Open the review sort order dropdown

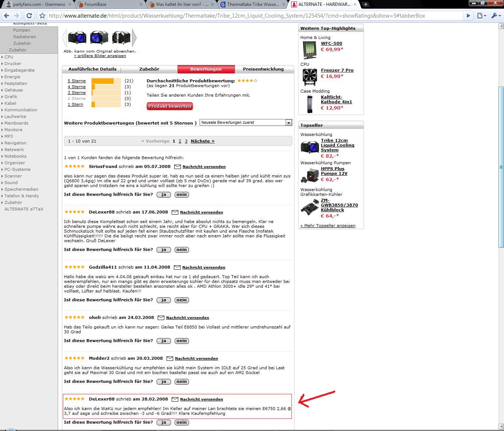(x=246, y=123)
